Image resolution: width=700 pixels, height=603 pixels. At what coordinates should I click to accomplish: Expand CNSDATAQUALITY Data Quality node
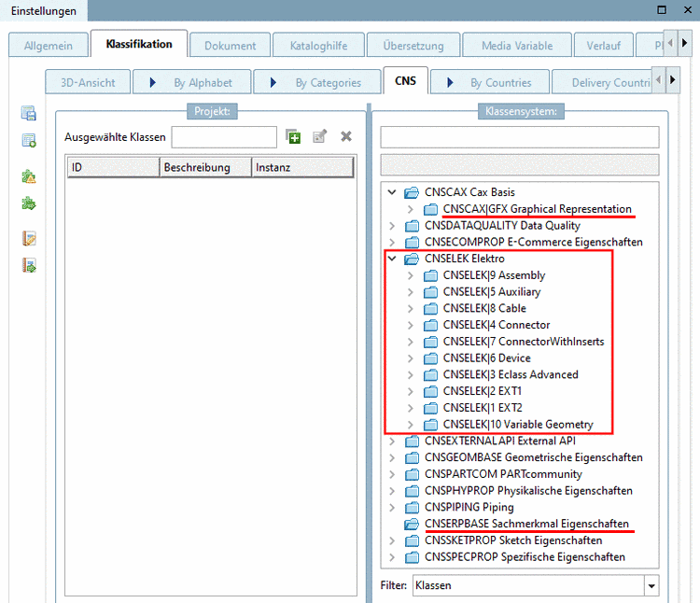click(x=392, y=226)
